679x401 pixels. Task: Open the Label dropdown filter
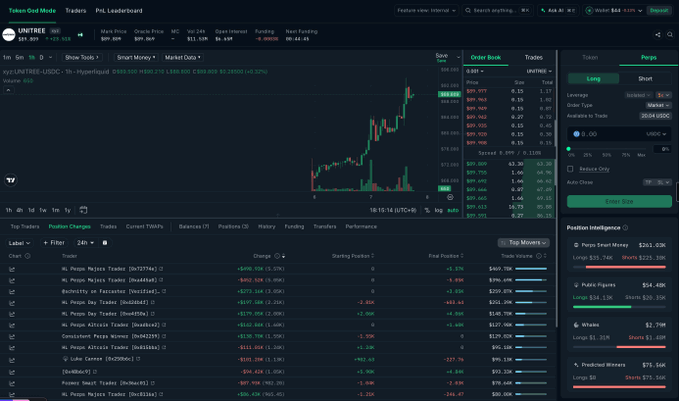(x=19, y=243)
